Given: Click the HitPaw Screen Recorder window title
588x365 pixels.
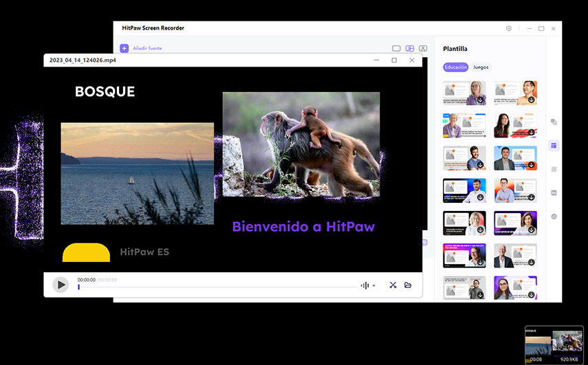Looking at the screenshot, I should [153, 28].
